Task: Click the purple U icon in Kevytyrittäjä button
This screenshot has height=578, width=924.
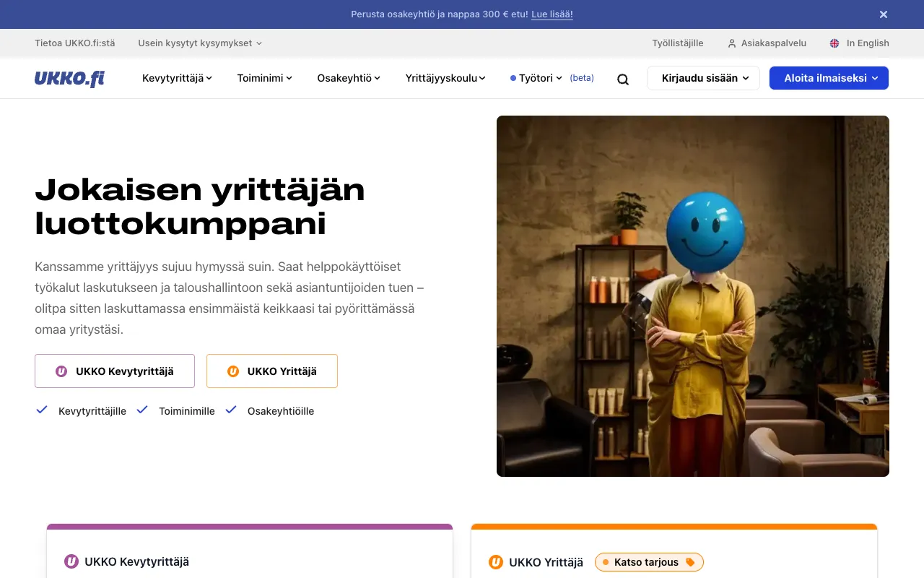Action: (61, 371)
